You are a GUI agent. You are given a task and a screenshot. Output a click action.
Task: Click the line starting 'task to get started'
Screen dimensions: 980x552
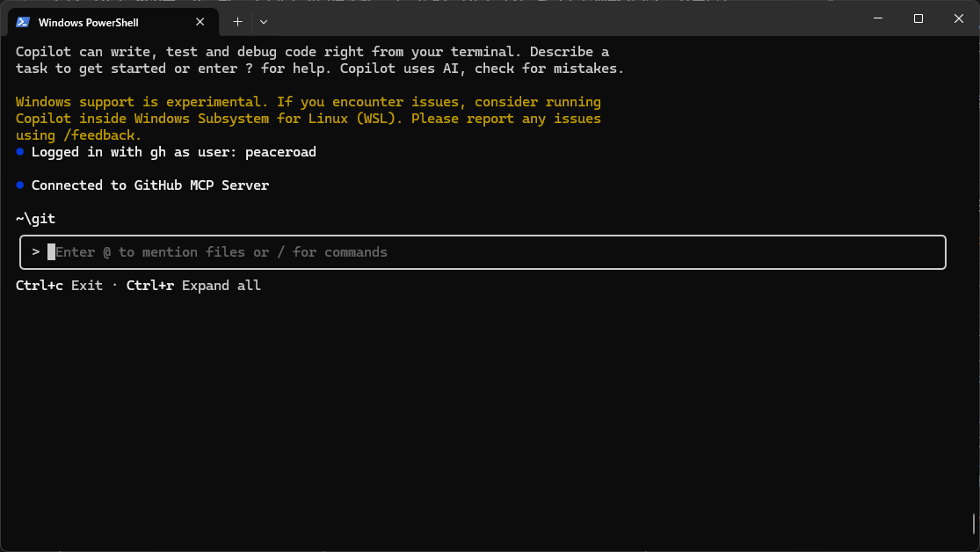coord(319,69)
